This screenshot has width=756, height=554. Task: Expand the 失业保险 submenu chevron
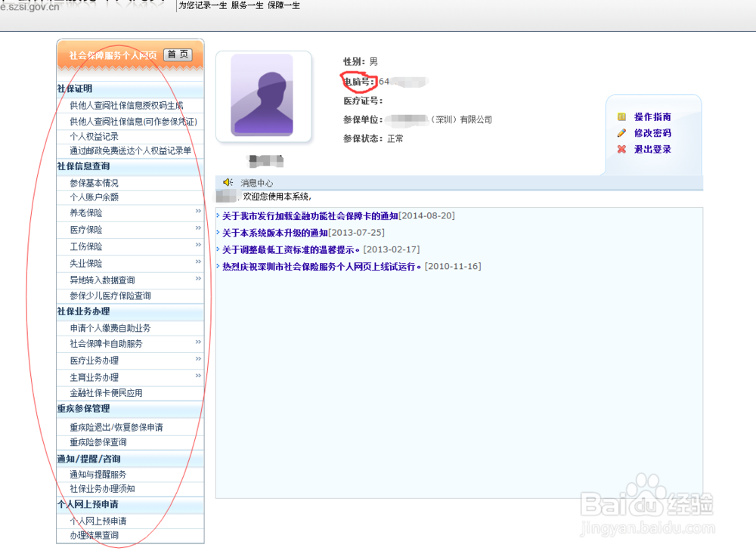coord(197,262)
